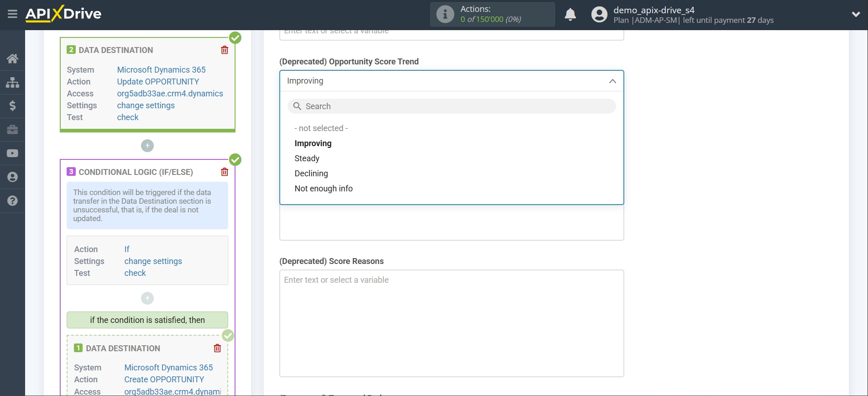Click change settings in Data Destination 2

(x=146, y=106)
